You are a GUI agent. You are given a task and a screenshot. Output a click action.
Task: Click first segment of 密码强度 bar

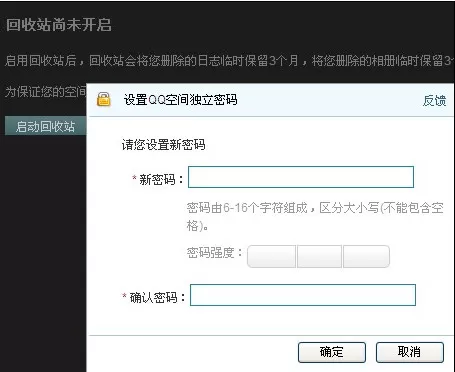coord(271,256)
